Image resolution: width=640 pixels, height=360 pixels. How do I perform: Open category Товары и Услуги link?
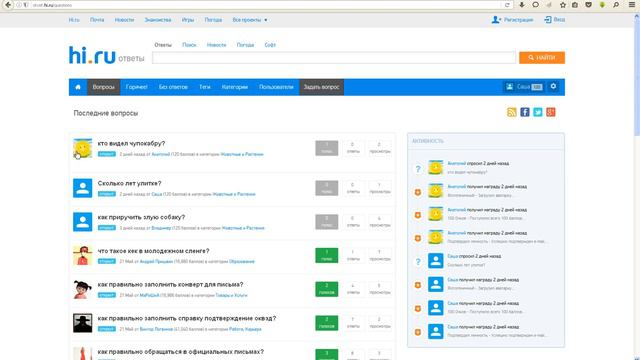pyautogui.click(x=231, y=296)
